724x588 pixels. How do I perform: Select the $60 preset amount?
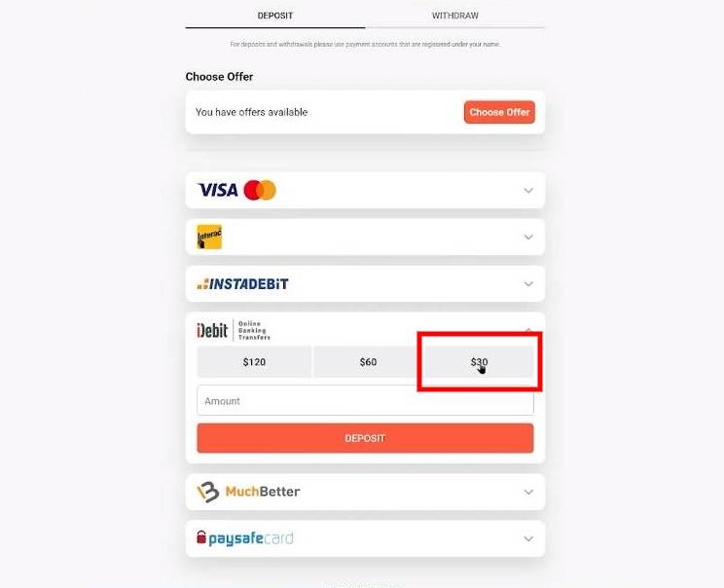(368, 362)
